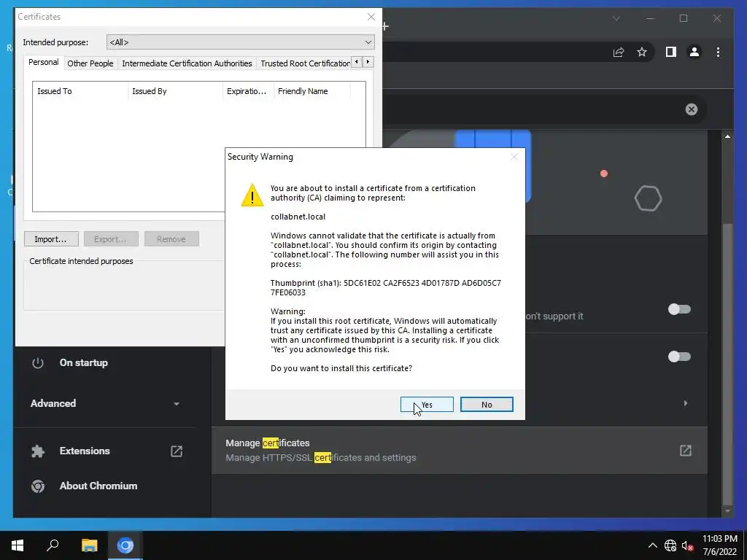Toggle the side panel icon
Image resolution: width=747 pixels, height=560 pixels.
point(671,52)
